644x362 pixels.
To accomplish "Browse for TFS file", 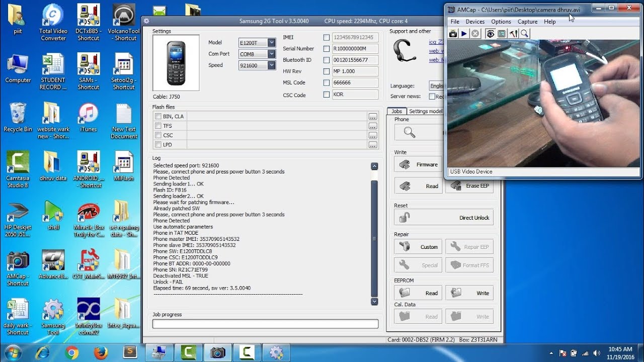I will click(373, 126).
